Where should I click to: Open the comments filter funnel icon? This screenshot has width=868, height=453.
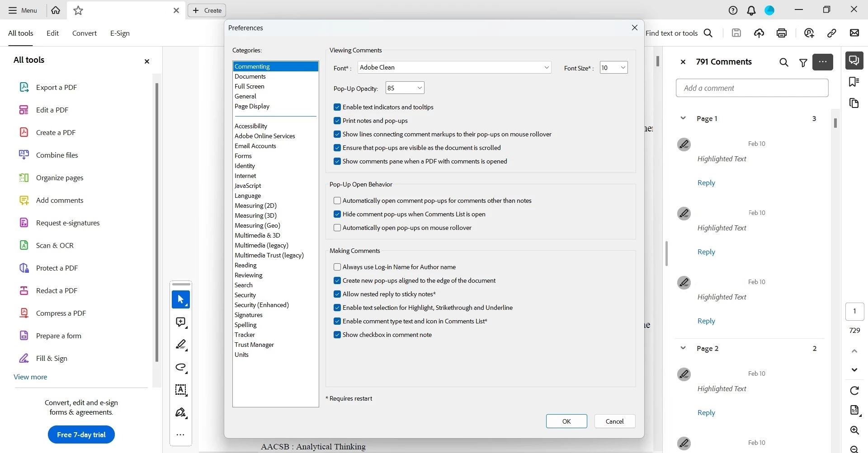point(803,62)
